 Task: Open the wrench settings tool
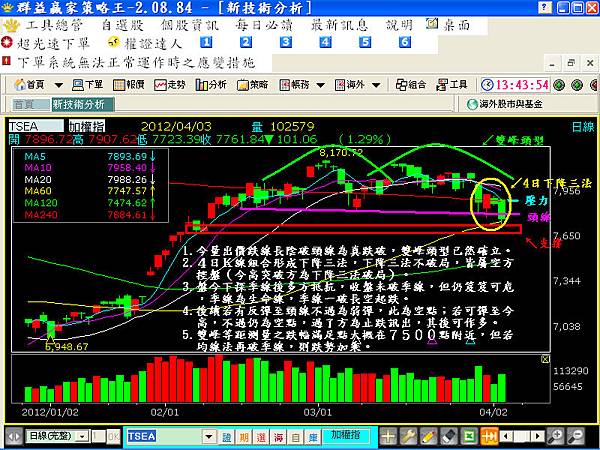coord(408,436)
